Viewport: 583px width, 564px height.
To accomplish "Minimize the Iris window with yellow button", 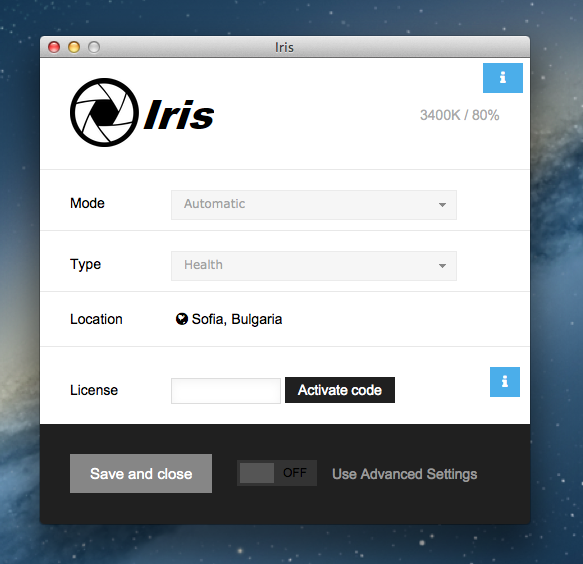I will pos(74,47).
